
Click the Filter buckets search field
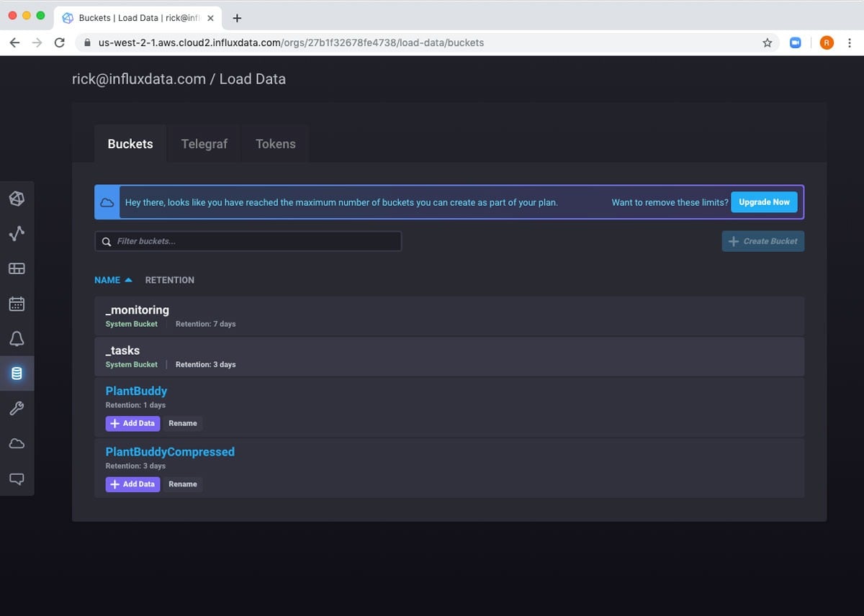pos(248,241)
